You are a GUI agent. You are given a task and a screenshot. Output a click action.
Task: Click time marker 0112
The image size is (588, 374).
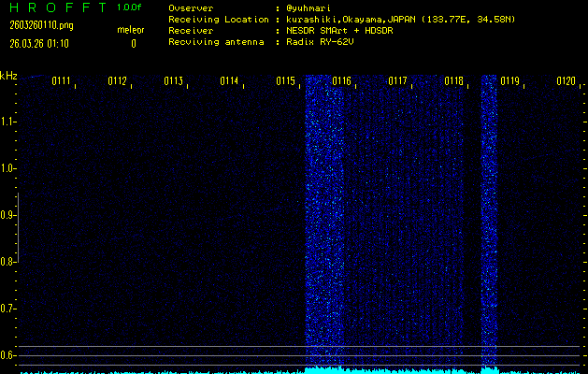118,81
